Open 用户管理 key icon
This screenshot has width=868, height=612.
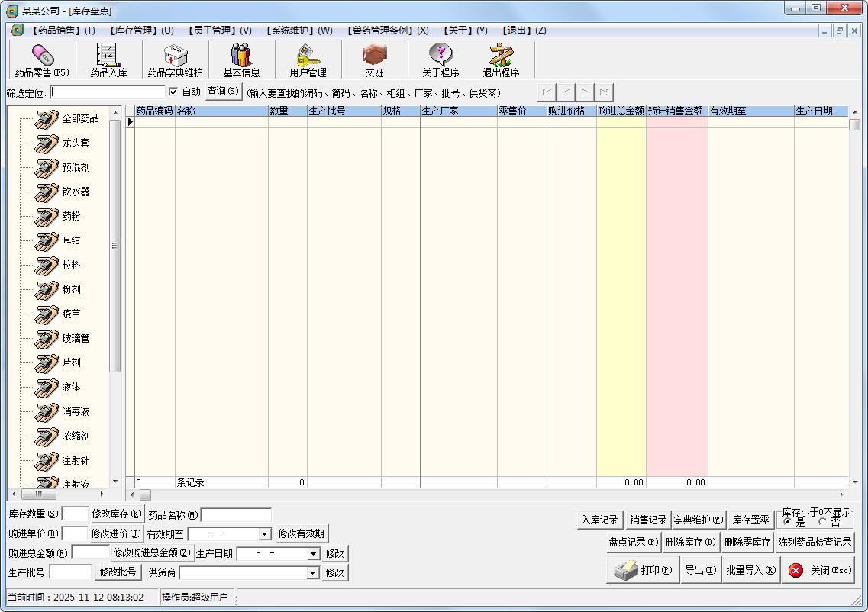(308, 56)
